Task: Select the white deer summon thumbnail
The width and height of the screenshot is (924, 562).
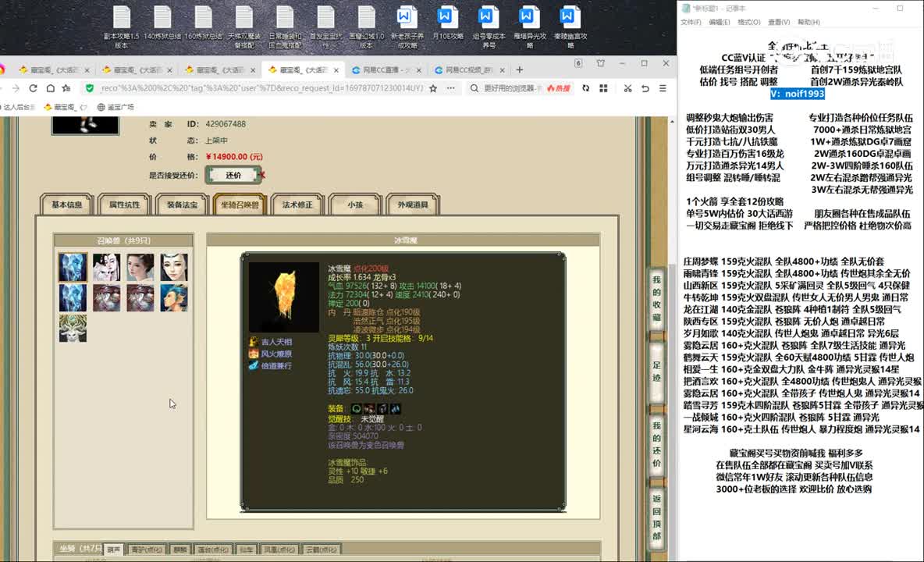Action: click(x=73, y=328)
